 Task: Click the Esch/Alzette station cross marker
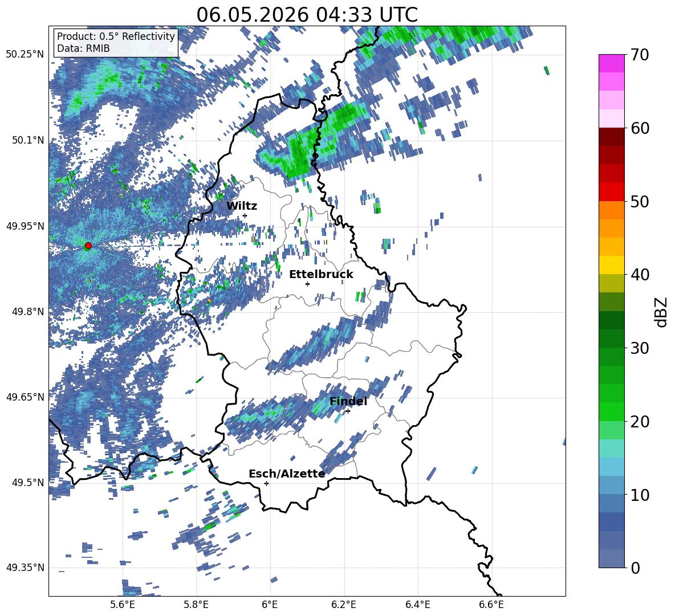pyautogui.click(x=266, y=483)
